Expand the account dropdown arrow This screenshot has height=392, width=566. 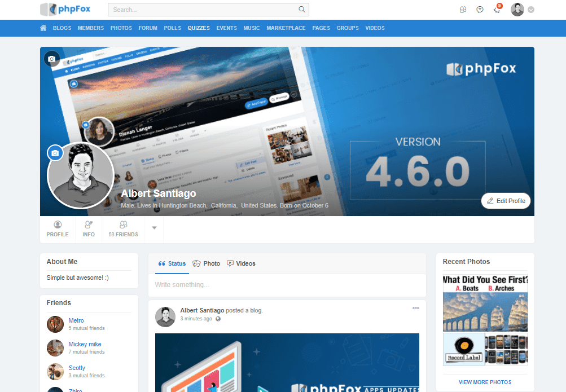pos(531,10)
